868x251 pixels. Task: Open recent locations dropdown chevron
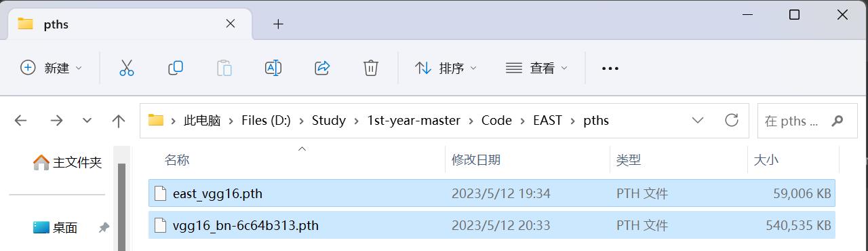[87, 121]
